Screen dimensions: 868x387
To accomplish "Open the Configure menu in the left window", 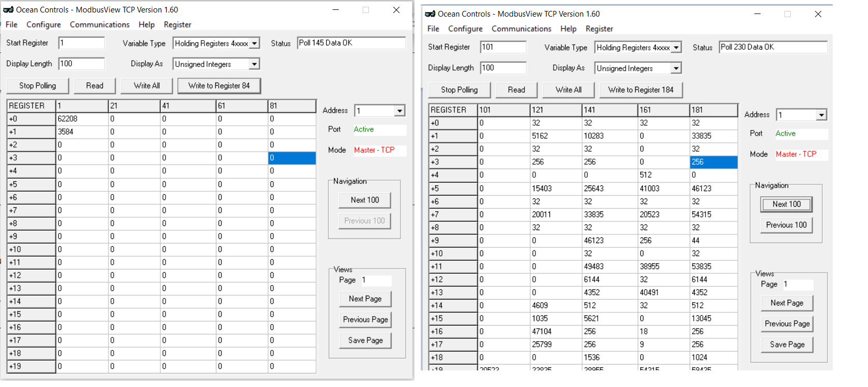I will pyautogui.click(x=44, y=24).
